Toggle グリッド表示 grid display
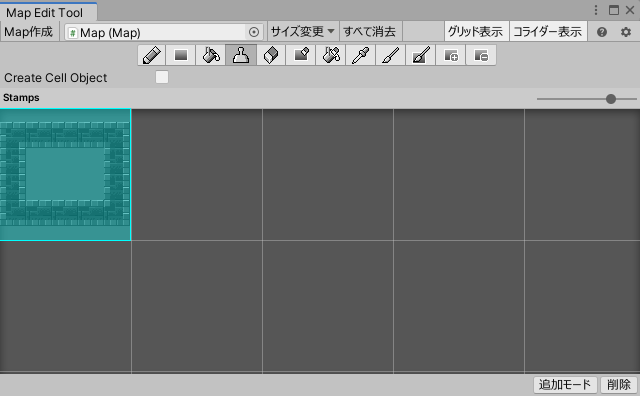640x396 pixels. pyautogui.click(x=476, y=31)
